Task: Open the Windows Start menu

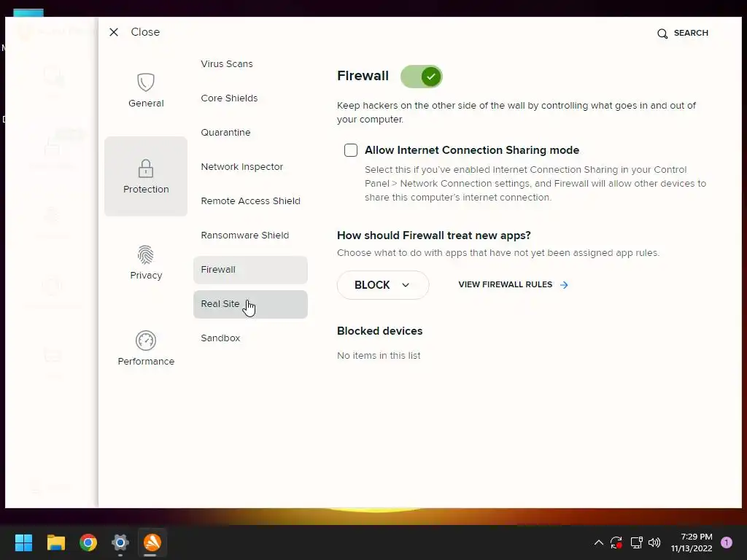Action: click(x=23, y=542)
